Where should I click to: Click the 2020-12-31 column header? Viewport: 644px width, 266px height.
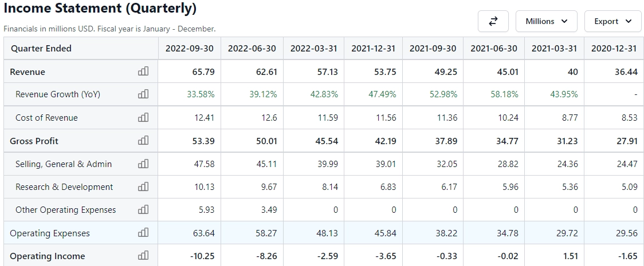614,49
